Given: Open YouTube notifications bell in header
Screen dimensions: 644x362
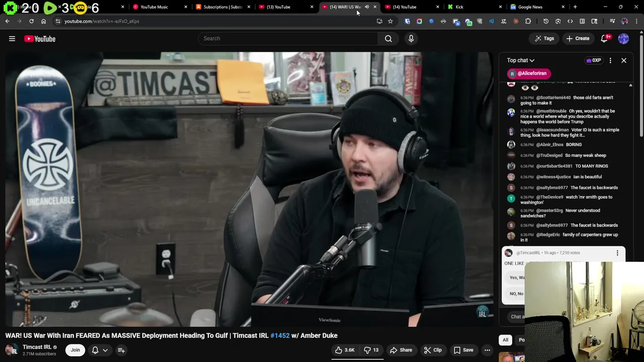Looking at the screenshot, I should point(605,39).
